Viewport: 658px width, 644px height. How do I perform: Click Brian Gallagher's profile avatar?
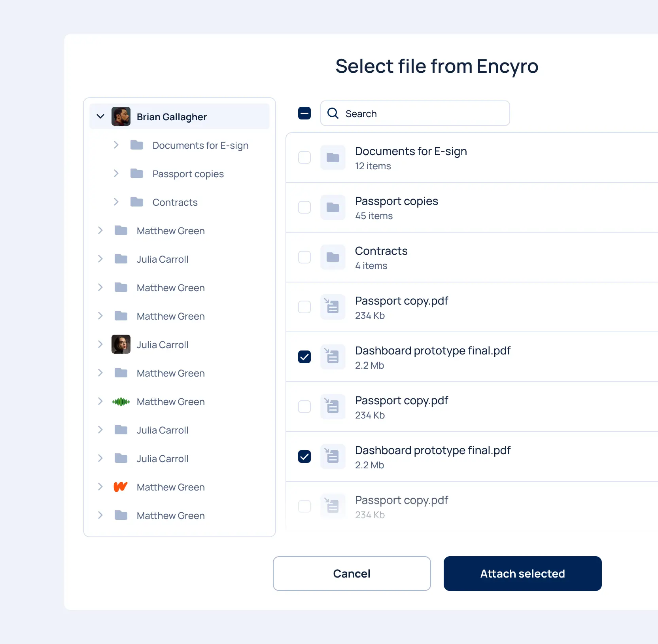tap(121, 116)
